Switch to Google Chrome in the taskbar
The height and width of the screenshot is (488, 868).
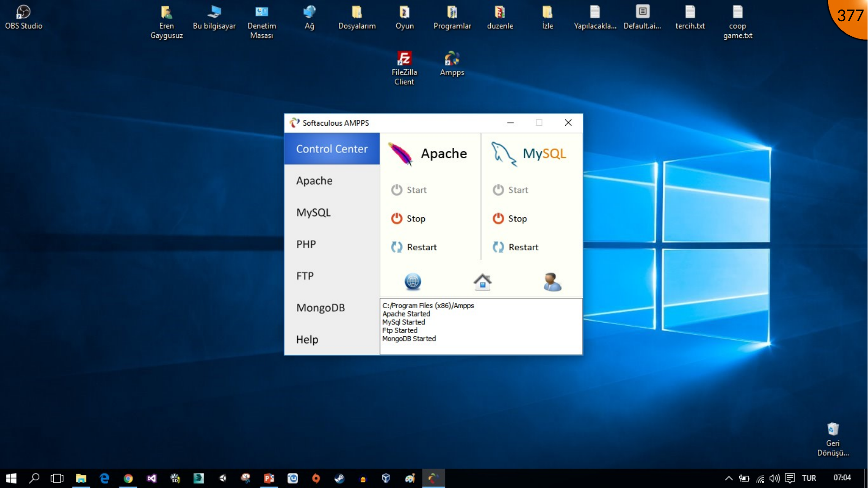(128, 478)
